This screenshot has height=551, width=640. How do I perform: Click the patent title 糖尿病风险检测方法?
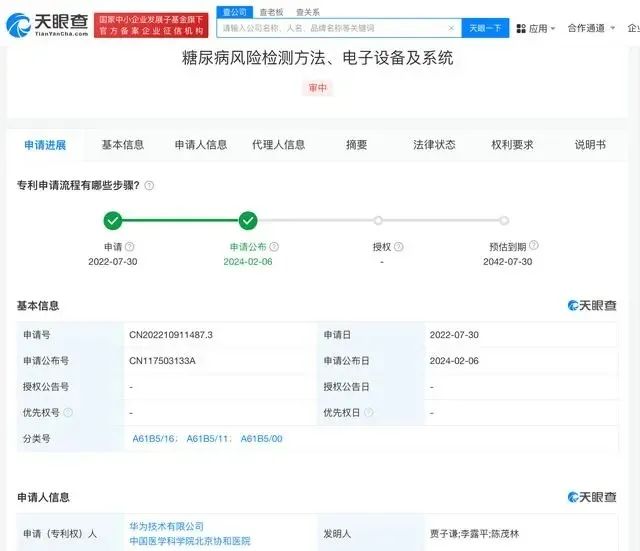pyautogui.click(x=317, y=58)
